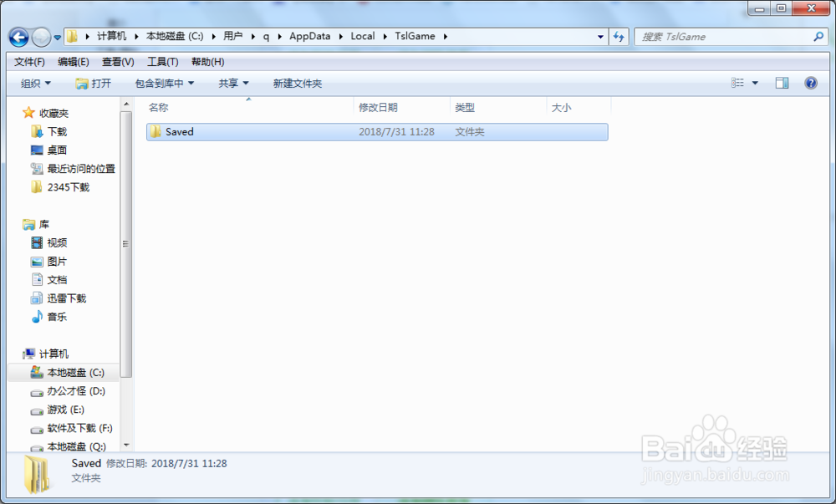Image resolution: width=836 pixels, height=504 pixels.
Task: Click the 打开 toolbar button
Action: coord(94,83)
